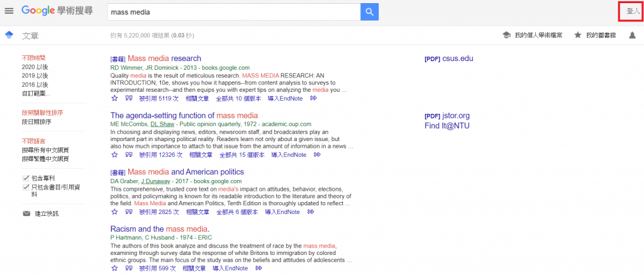This screenshot has height=277, width=644.
Task: Expand more for 'Mass media and American politics'
Action: (311, 212)
